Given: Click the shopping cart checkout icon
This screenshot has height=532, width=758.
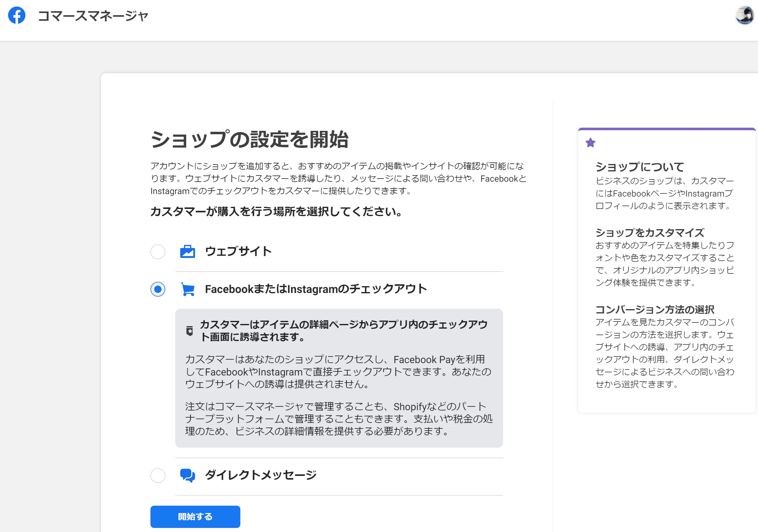Looking at the screenshot, I should [x=188, y=289].
